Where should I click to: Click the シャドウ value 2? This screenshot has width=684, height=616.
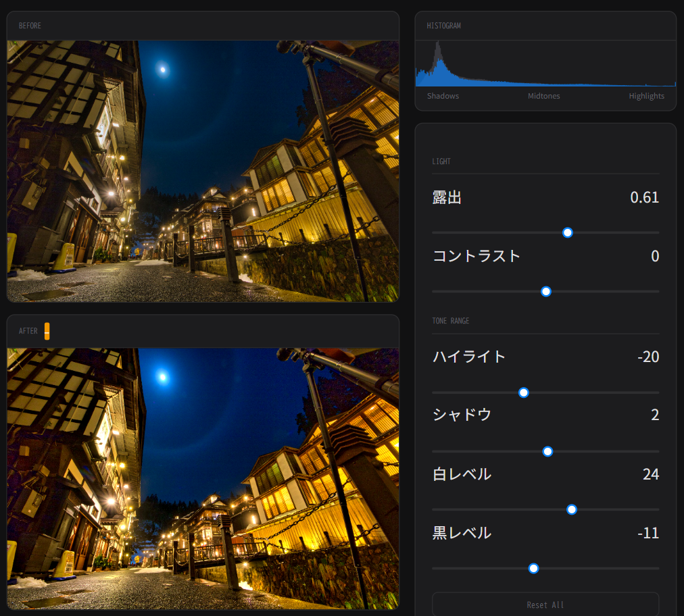point(654,415)
